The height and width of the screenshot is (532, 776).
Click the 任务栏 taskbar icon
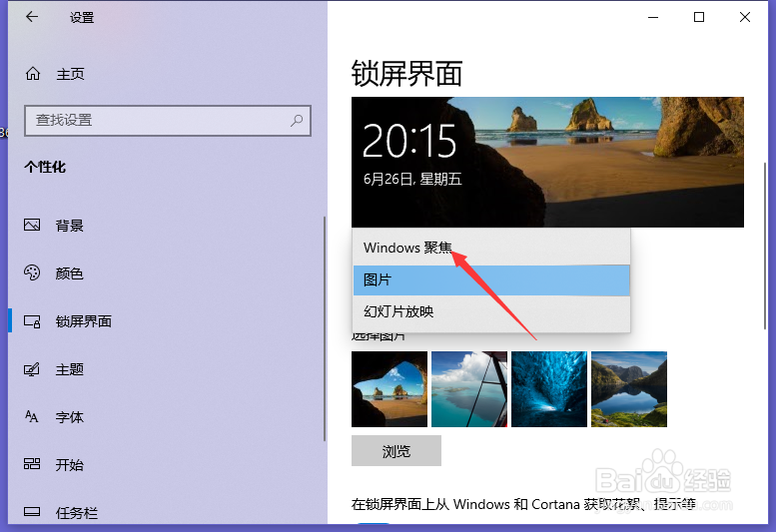pyautogui.click(x=32, y=511)
